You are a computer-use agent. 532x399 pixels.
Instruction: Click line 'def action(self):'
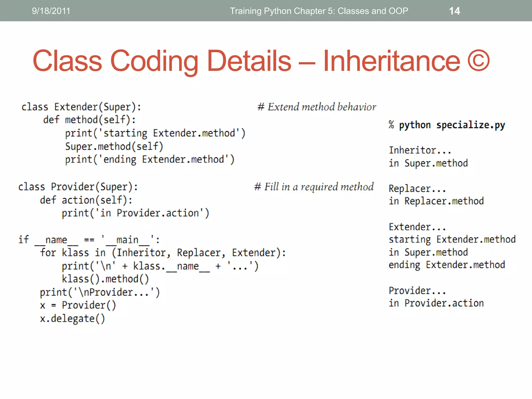(x=86, y=200)
